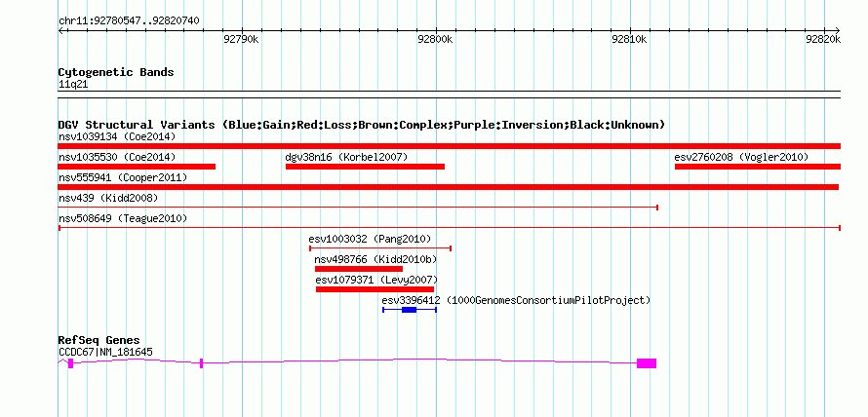Click the nsv439 (Kidd2008) variant label

[x=108, y=198]
